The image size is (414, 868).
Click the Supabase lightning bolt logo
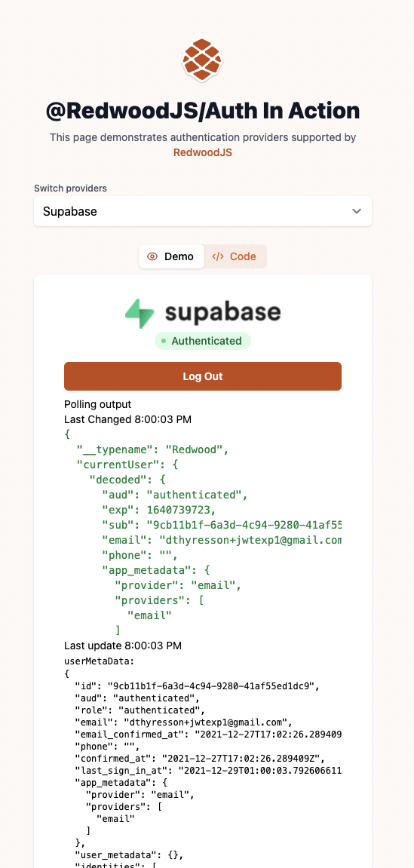(140, 313)
